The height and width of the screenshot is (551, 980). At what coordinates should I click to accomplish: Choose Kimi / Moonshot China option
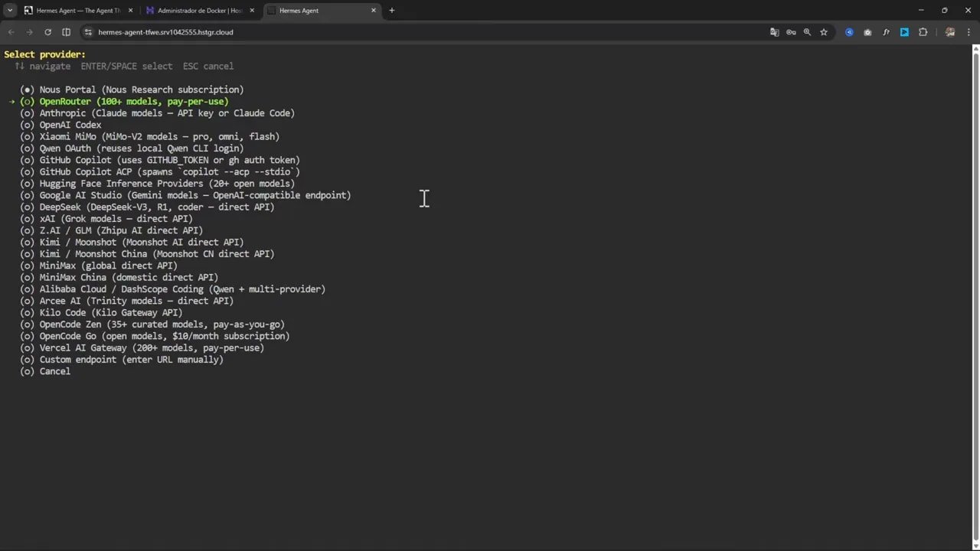coord(147,254)
